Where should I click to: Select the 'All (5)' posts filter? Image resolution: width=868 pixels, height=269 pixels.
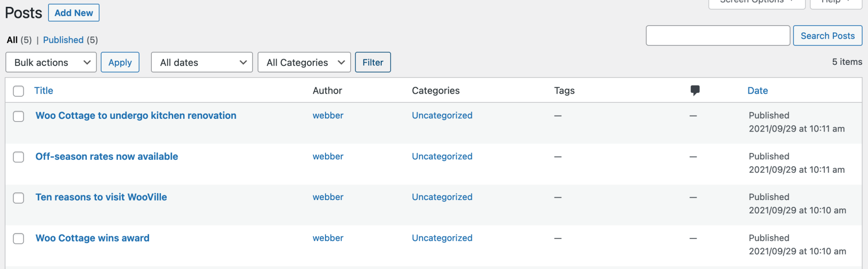pyautogui.click(x=12, y=40)
